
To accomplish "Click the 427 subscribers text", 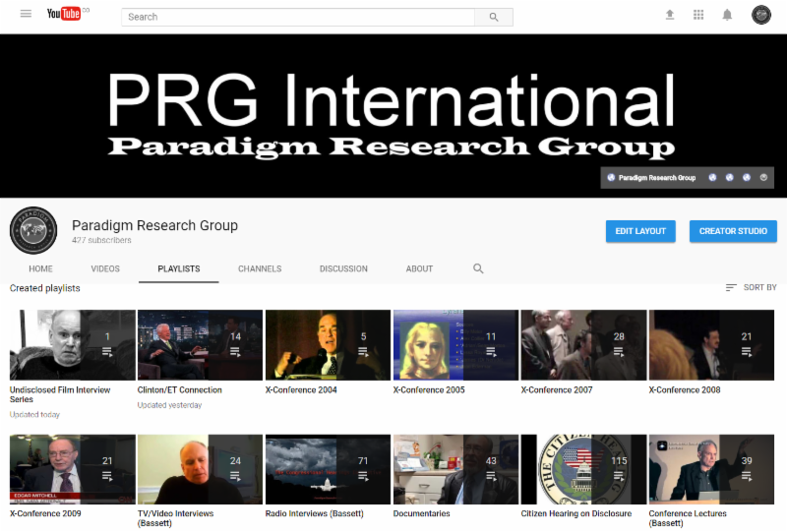I will tap(101, 240).
